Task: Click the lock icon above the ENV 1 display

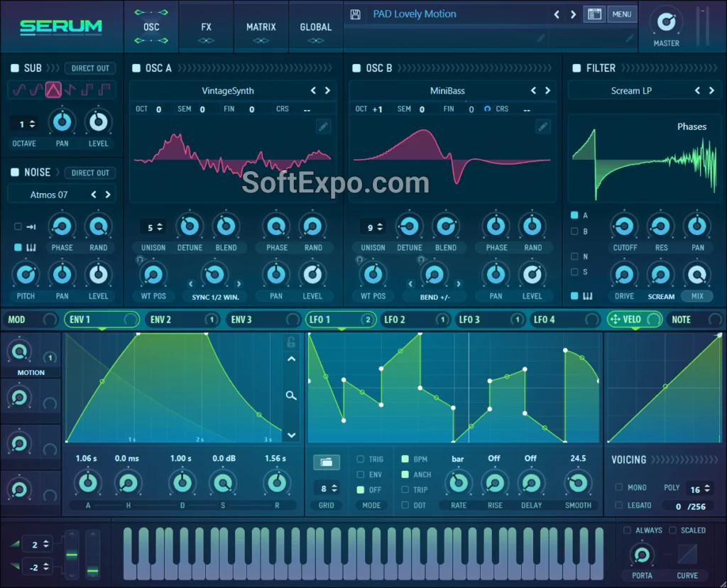Action: pos(290,342)
